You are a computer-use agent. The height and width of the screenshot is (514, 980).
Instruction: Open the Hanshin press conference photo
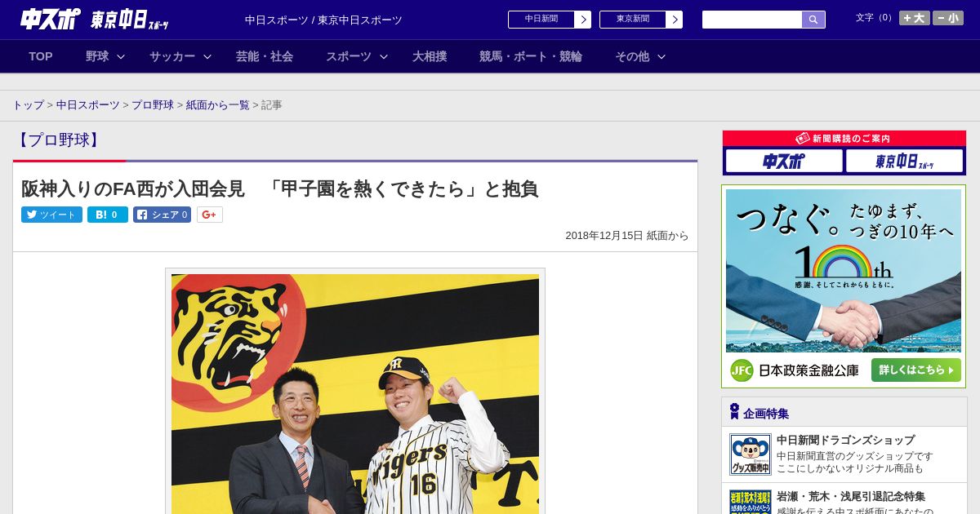tap(355, 393)
